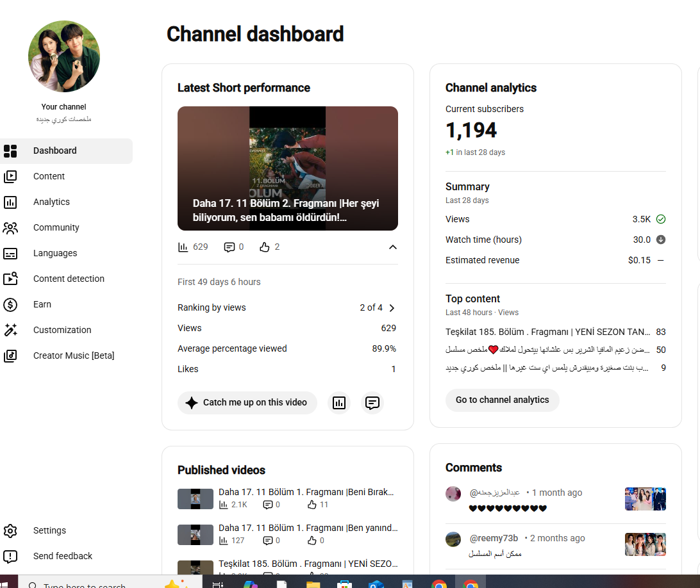The image size is (700, 588).
Task: Open Creator Music [Beta] label
Action: (74, 355)
